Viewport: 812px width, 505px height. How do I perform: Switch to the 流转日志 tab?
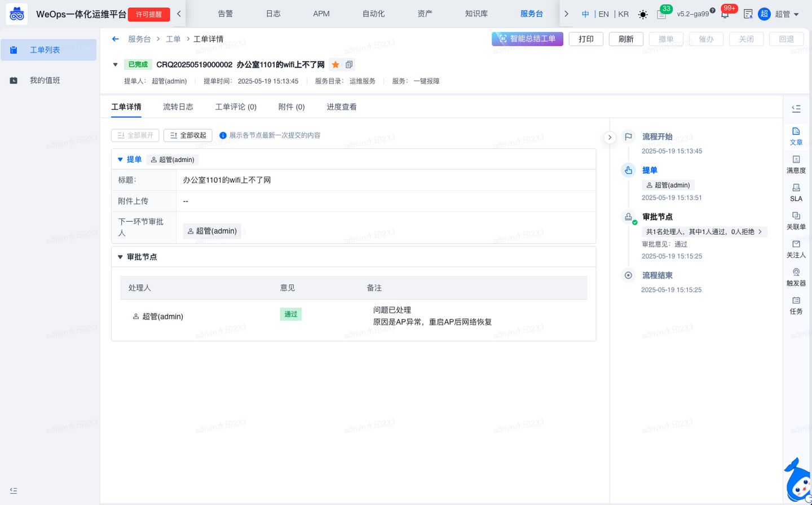(x=178, y=107)
